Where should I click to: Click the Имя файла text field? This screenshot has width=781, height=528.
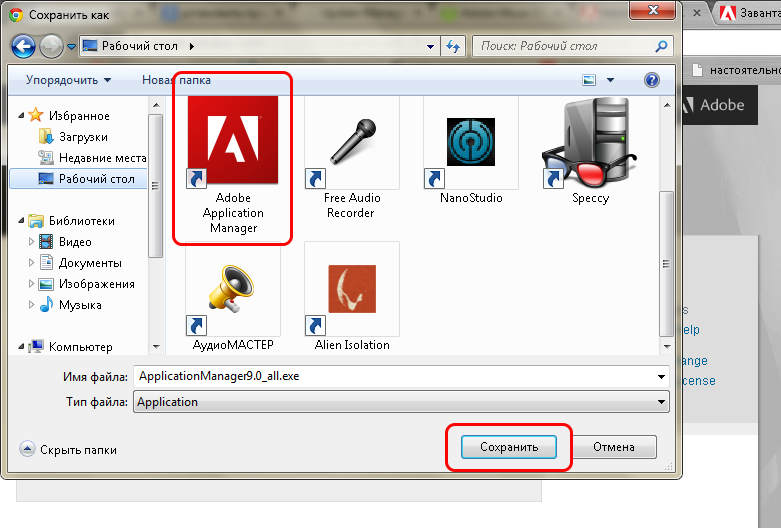[394, 377]
